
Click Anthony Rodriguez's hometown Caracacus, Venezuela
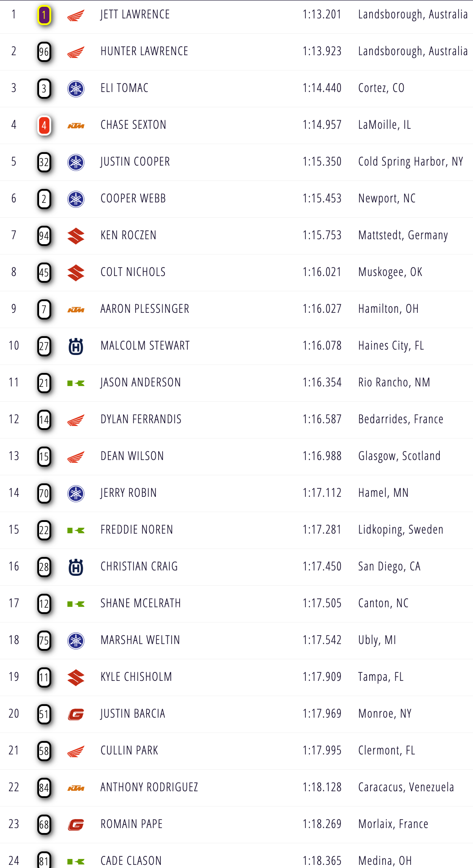pyautogui.click(x=406, y=788)
